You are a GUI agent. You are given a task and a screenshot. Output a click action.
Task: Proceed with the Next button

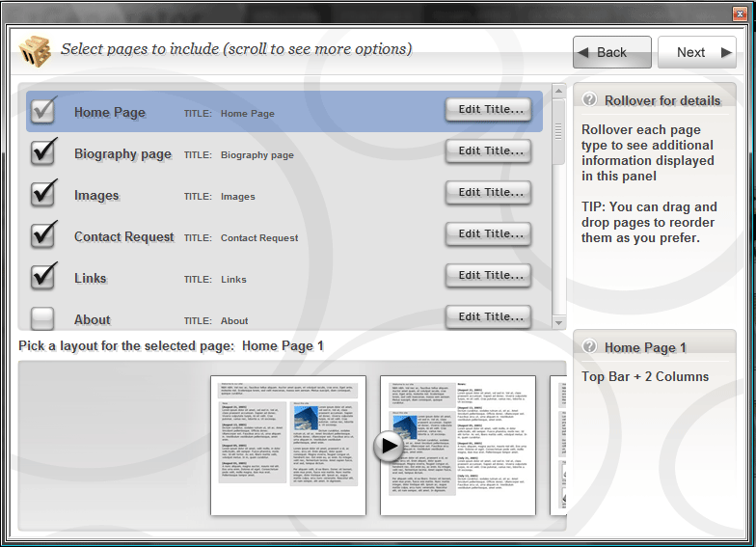(x=696, y=52)
